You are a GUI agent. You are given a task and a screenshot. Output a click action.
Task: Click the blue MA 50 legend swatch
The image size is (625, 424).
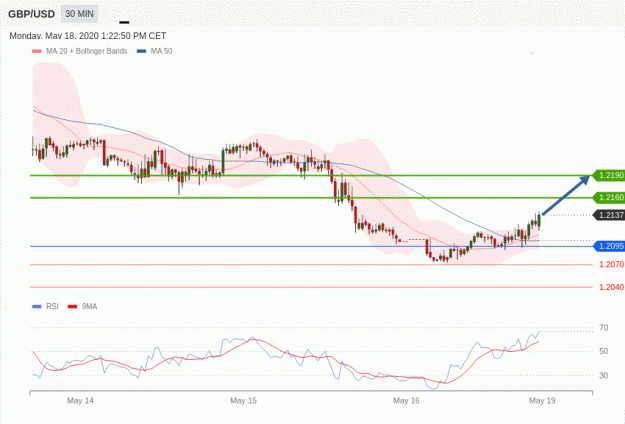[142, 51]
